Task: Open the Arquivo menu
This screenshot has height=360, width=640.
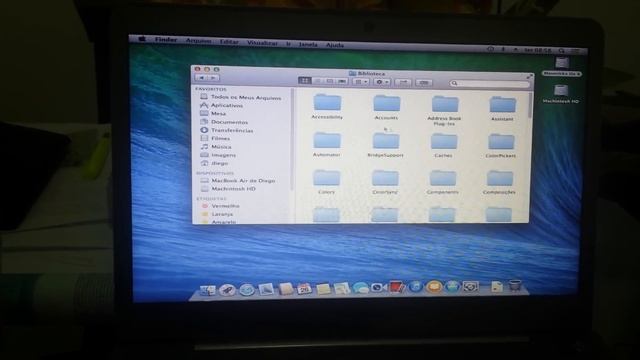Action: [198, 40]
